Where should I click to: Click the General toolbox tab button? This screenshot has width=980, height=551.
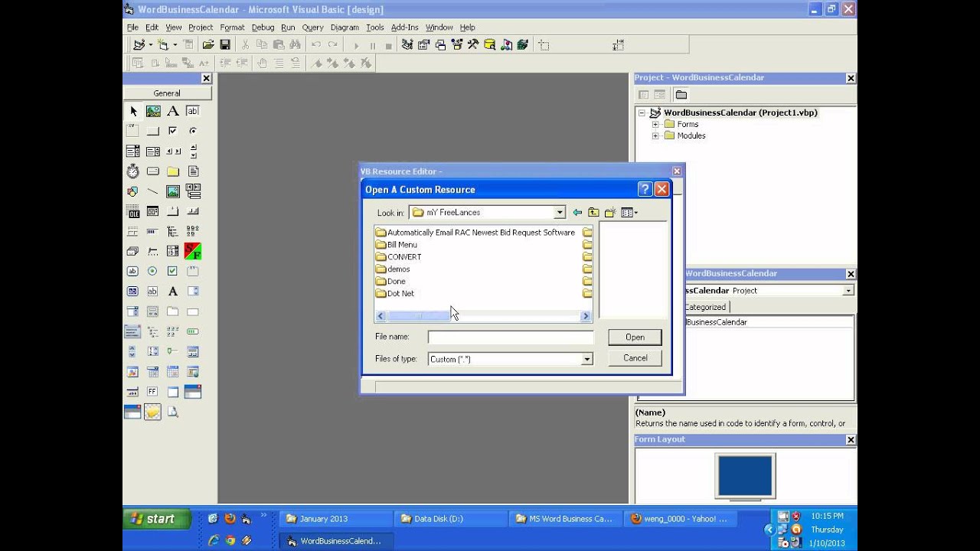point(167,93)
